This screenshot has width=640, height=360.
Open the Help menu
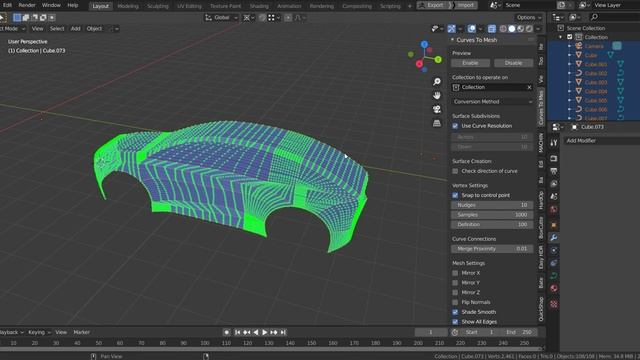point(73,5)
